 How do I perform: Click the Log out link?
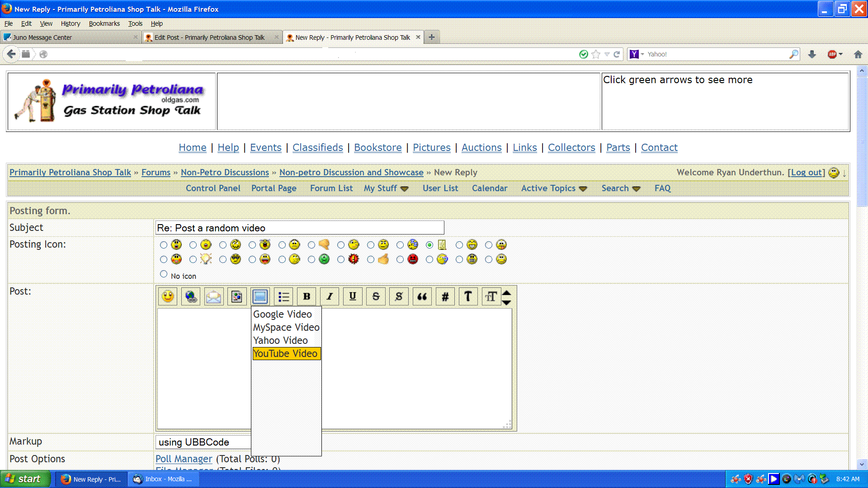(807, 173)
